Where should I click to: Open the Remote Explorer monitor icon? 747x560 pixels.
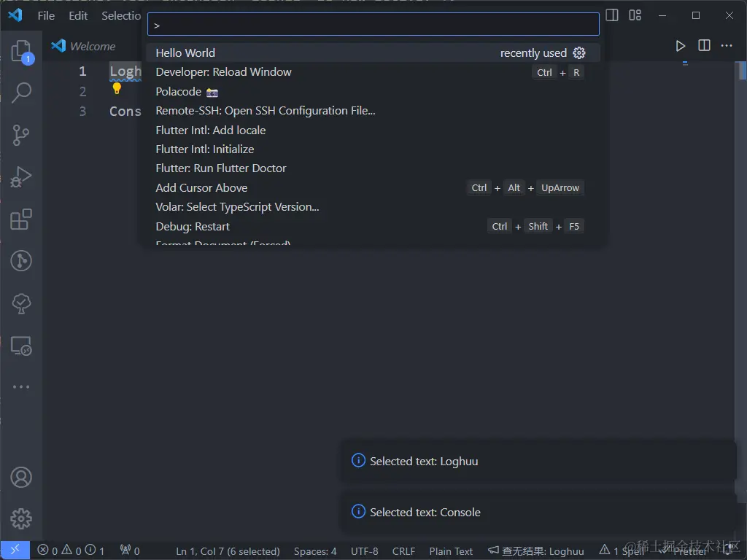21,346
